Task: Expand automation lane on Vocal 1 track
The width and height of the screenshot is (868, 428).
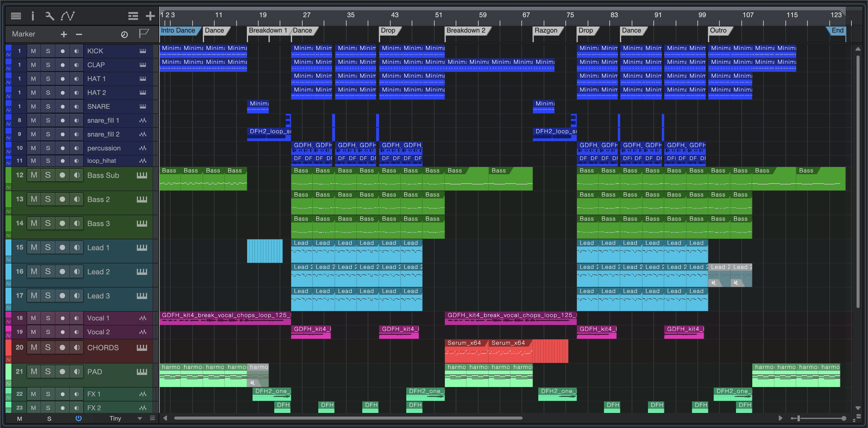Action: pos(8,322)
